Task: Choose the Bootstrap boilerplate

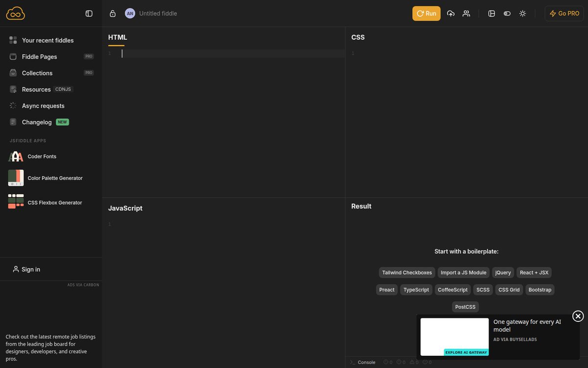Action: coord(540,290)
